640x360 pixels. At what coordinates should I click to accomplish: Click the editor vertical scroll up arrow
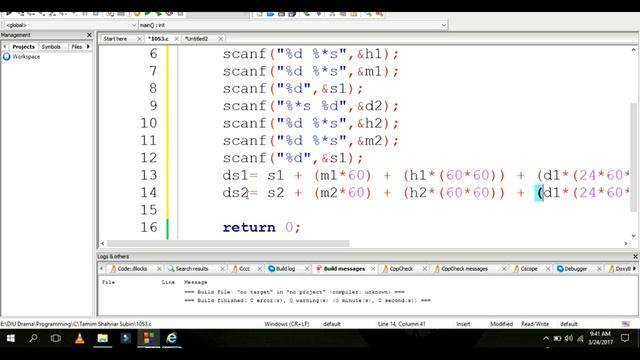[x=633, y=50]
